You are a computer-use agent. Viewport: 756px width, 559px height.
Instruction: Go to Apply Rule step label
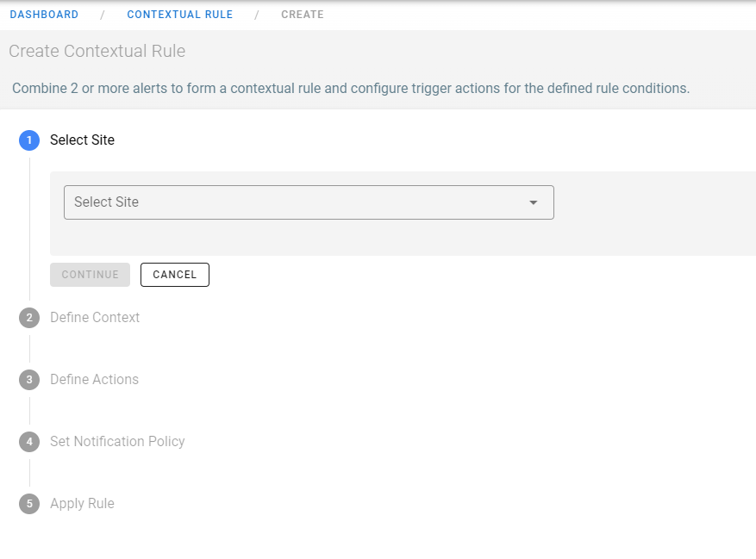click(82, 504)
